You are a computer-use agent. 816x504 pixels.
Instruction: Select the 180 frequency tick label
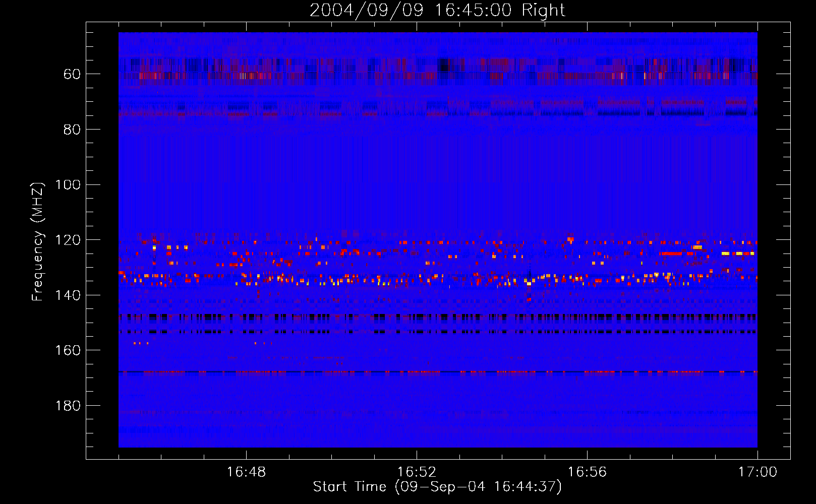coord(68,406)
